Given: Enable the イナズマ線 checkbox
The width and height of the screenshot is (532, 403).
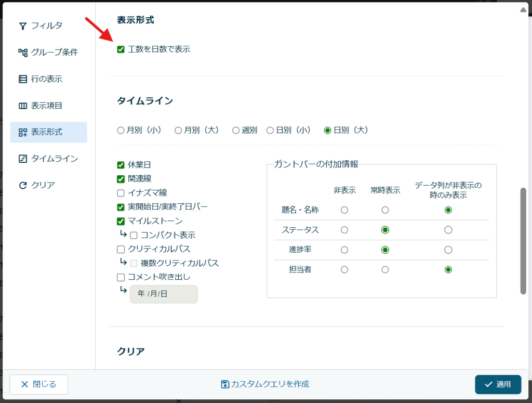Looking at the screenshot, I should click(x=121, y=193).
